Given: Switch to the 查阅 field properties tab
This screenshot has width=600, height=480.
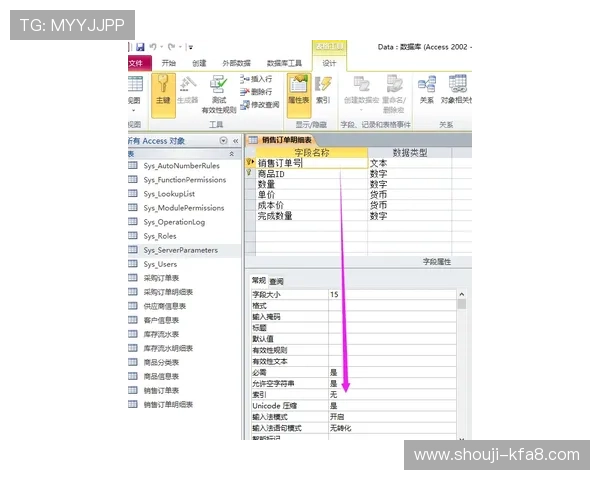Looking at the screenshot, I should [276, 281].
